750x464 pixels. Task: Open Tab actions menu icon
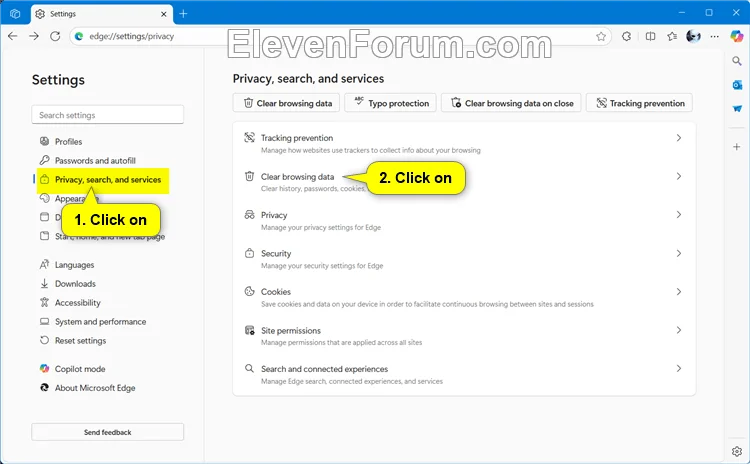[x=15, y=14]
